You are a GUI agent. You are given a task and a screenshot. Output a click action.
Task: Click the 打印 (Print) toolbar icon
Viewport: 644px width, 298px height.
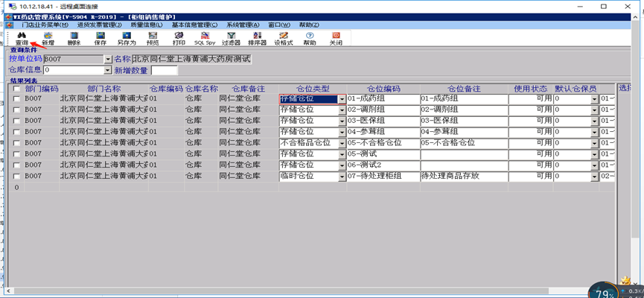pos(179,36)
